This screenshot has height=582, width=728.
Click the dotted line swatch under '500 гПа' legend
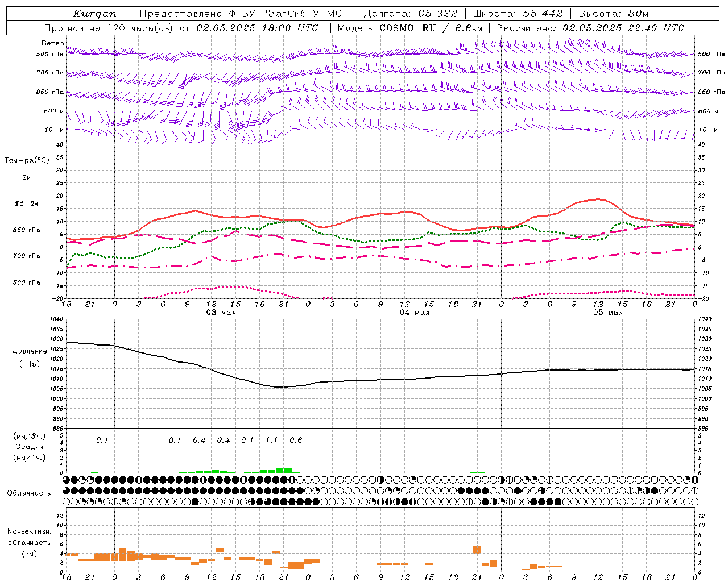25,289
